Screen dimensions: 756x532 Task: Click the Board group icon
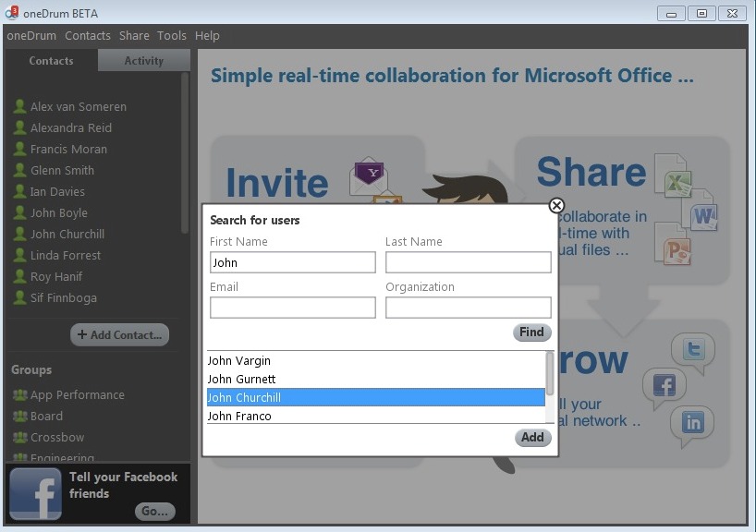(x=19, y=416)
